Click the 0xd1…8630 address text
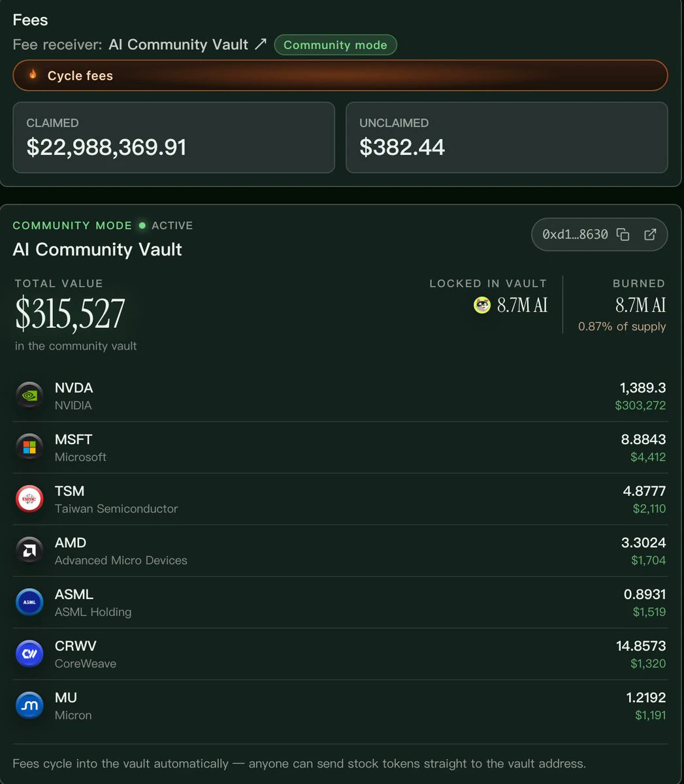Viewport: 684px width, 784px height. click(x=575, y=235)
